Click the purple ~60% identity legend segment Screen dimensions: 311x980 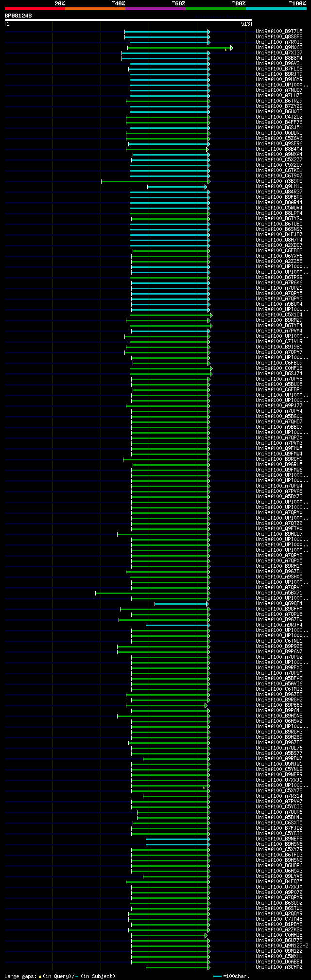(x=155, y=8)
